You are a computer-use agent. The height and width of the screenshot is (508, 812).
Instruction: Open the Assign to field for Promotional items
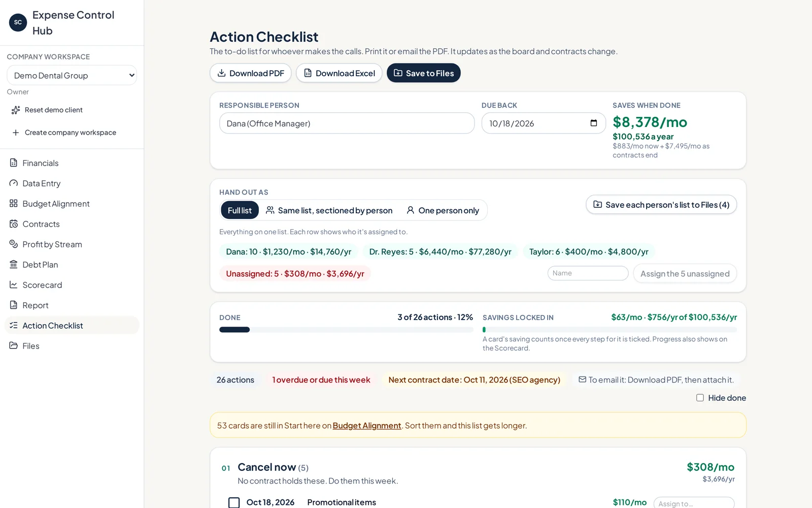694,503
